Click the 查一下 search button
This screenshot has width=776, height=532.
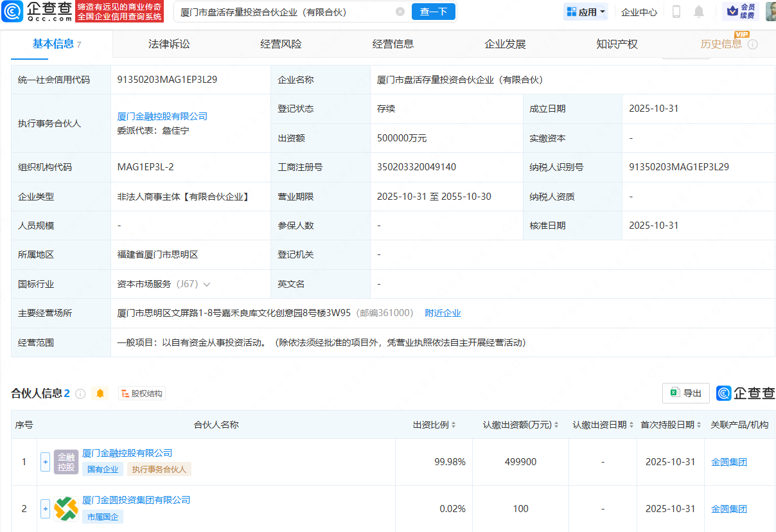click(434, 12)
